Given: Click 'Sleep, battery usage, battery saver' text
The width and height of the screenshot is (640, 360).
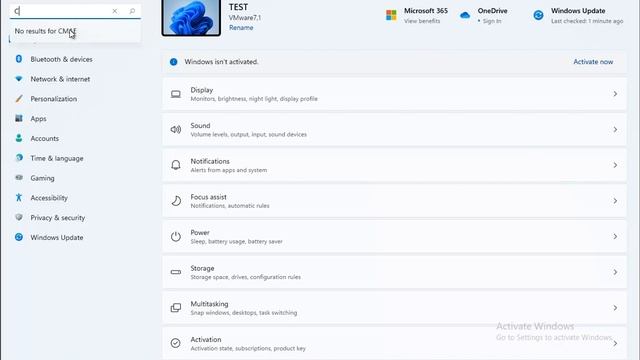Looking at the screenshot, I should tap(236, 241).
